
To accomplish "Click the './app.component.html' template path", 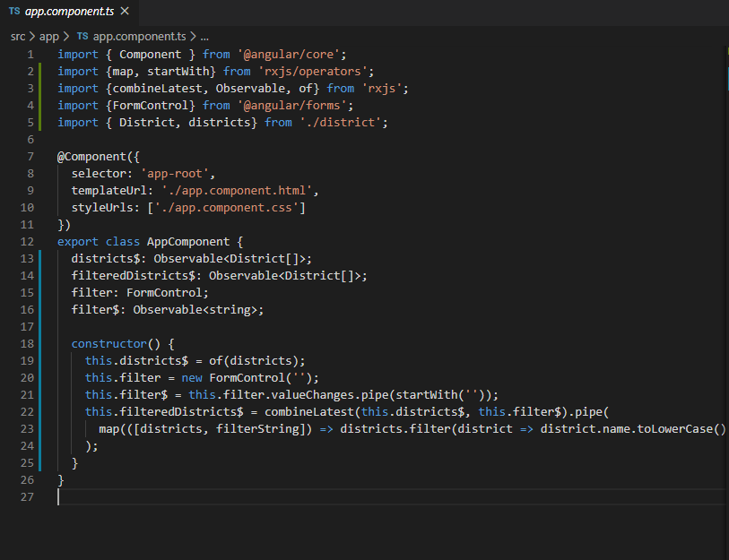I will tap(237, 191).
